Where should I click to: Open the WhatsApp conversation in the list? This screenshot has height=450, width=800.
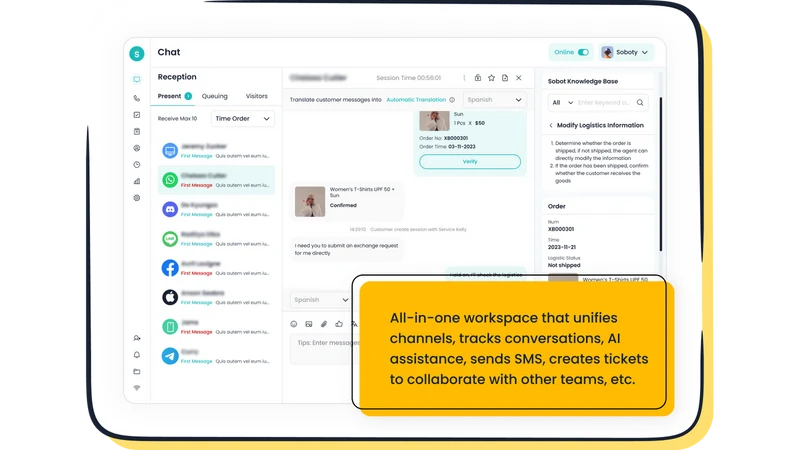216,180
